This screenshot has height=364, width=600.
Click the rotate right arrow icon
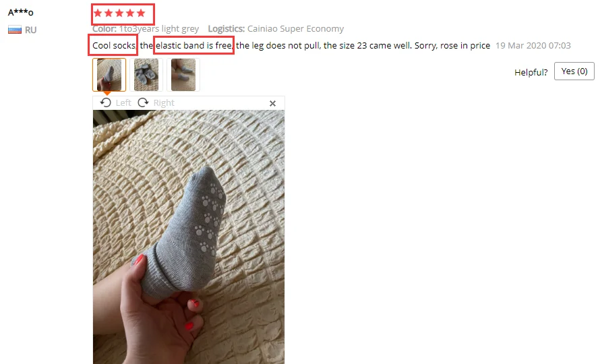[x=143, y=102]
